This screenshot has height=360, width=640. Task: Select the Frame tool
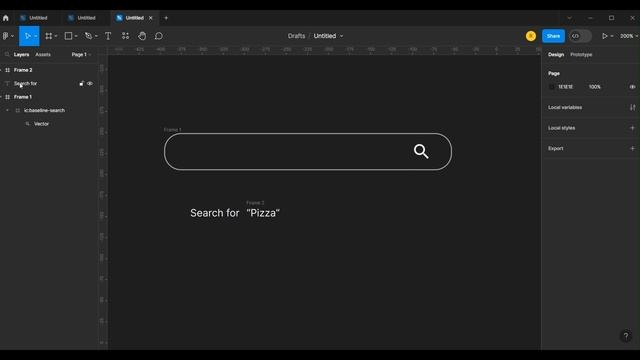pyautogui.click(x=49, y=36)
